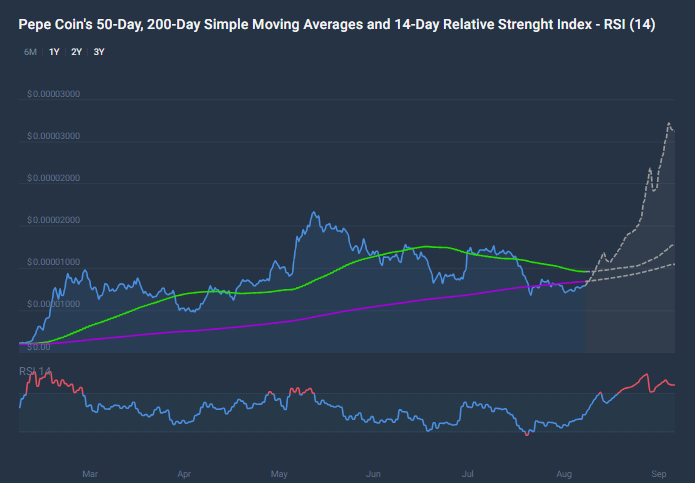Click the May label on x-axis

pos(279,474)
